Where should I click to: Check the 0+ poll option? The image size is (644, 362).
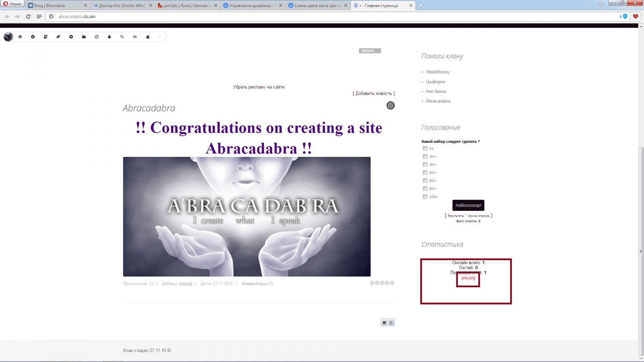pos(425,148)
